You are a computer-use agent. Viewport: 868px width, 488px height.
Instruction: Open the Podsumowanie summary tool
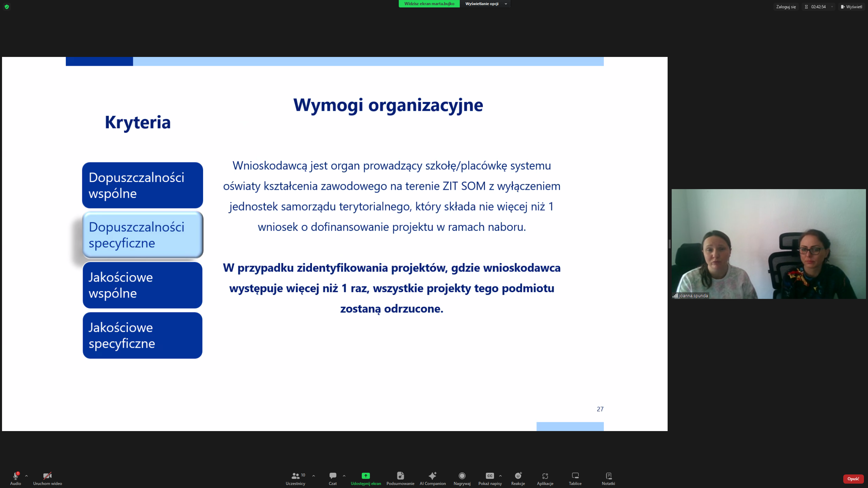(x=400, y=478)
